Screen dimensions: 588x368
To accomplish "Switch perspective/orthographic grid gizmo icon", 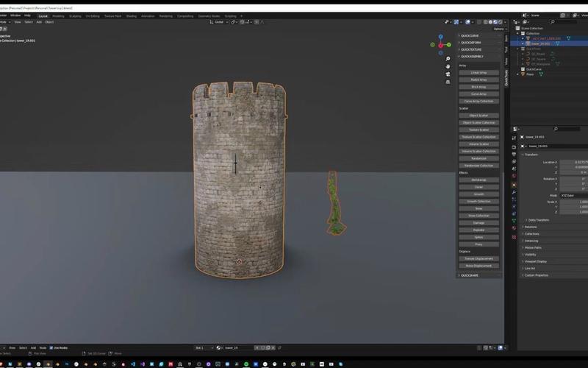I will 448,82.
